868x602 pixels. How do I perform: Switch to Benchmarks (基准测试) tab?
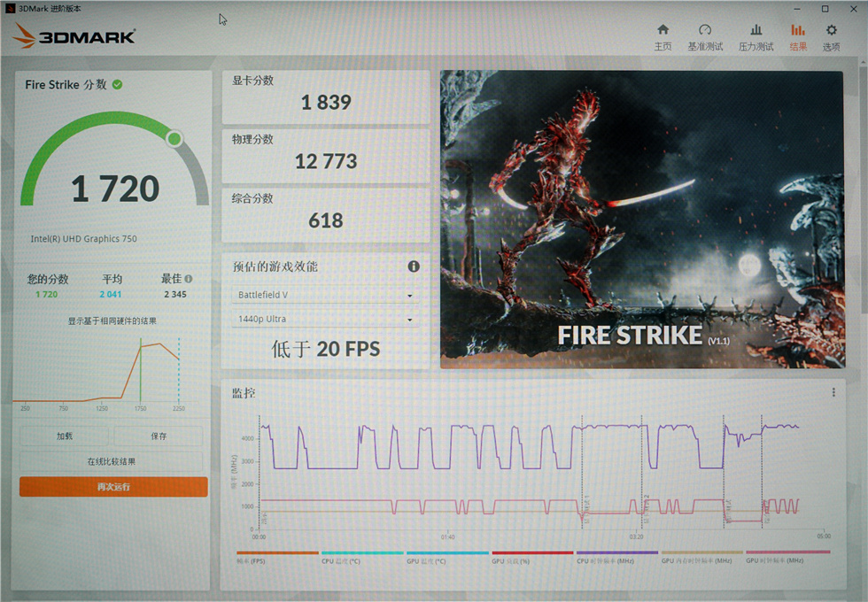tap(705, 37)
